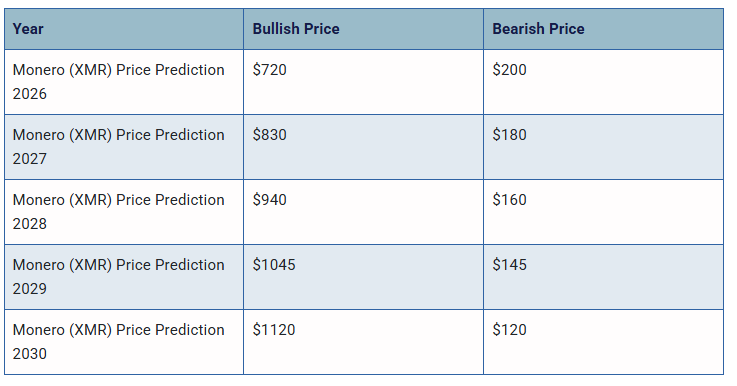The height and width of the screenshot is (386, 737).
Task: Select the Monero Price Prediction 2029 cell
Action: (x=124, y=276)
